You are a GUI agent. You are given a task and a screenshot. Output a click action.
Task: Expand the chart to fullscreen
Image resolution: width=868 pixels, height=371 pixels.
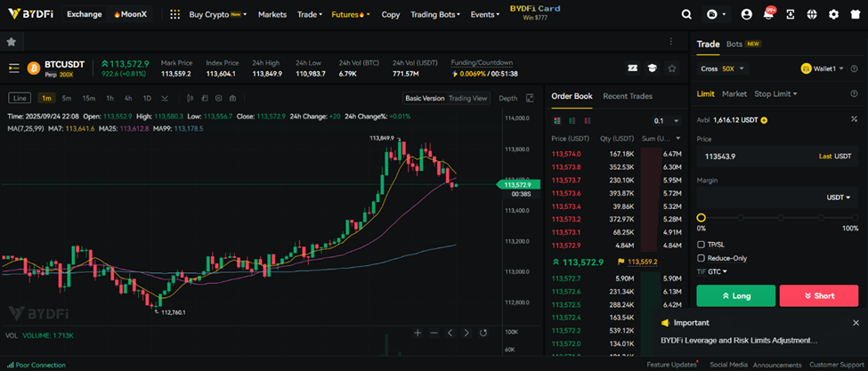[x=531, y=98]
